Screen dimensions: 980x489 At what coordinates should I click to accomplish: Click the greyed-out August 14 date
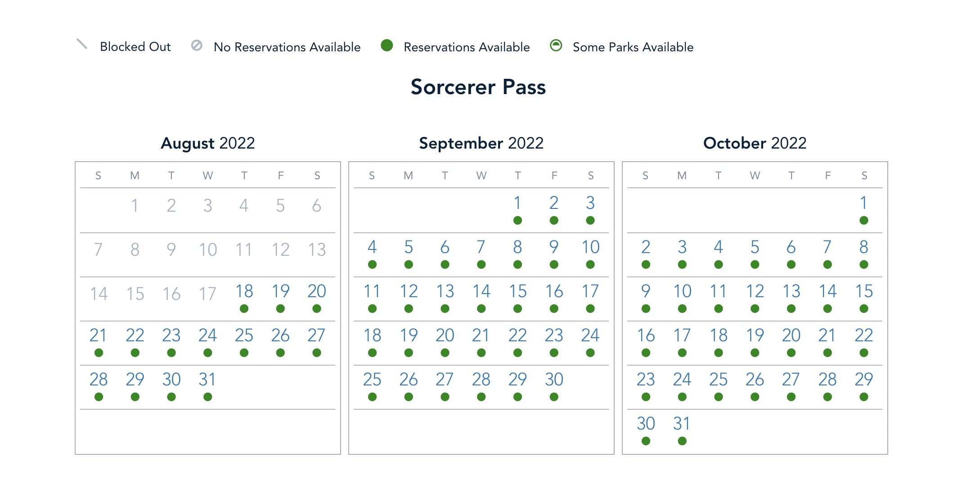[x=99, y=294]
